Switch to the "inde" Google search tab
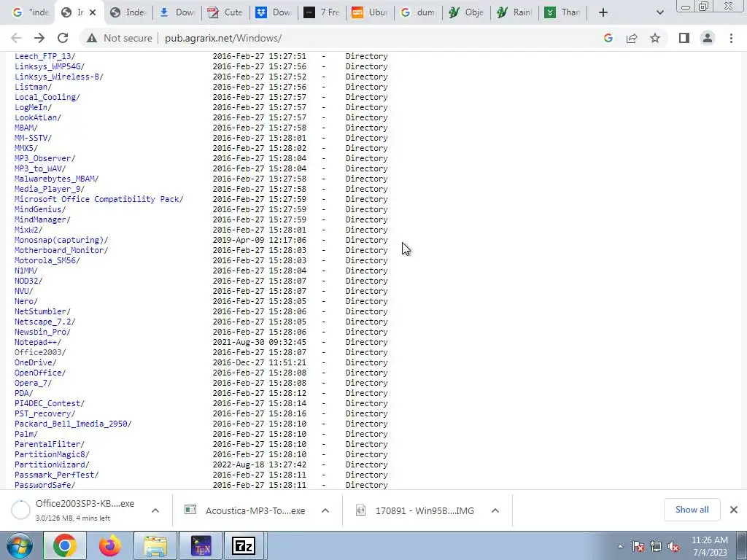Image resolution: width=747 pixels, height=560 pixels. (x=30, y=12)
